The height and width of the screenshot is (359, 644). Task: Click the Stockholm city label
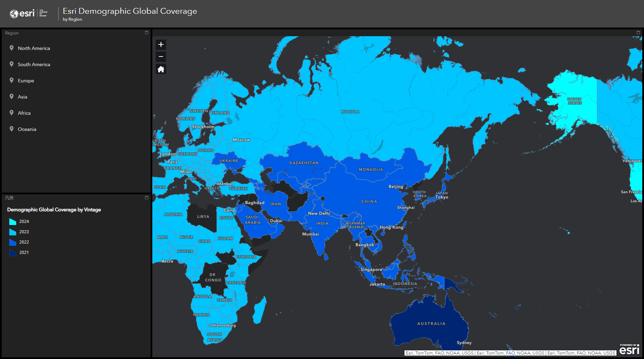203,127
